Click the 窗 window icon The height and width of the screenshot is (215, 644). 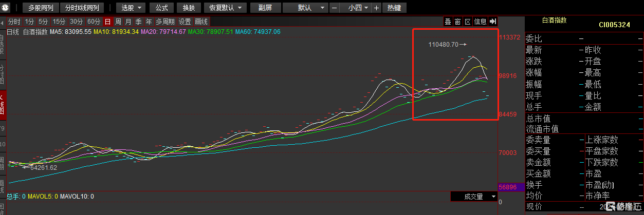pyautogui.click(x=457, y=22)
